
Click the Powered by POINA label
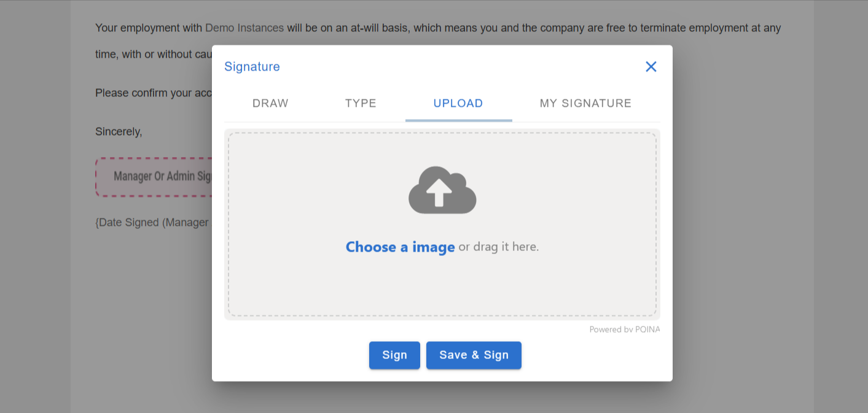pos(624,330)
